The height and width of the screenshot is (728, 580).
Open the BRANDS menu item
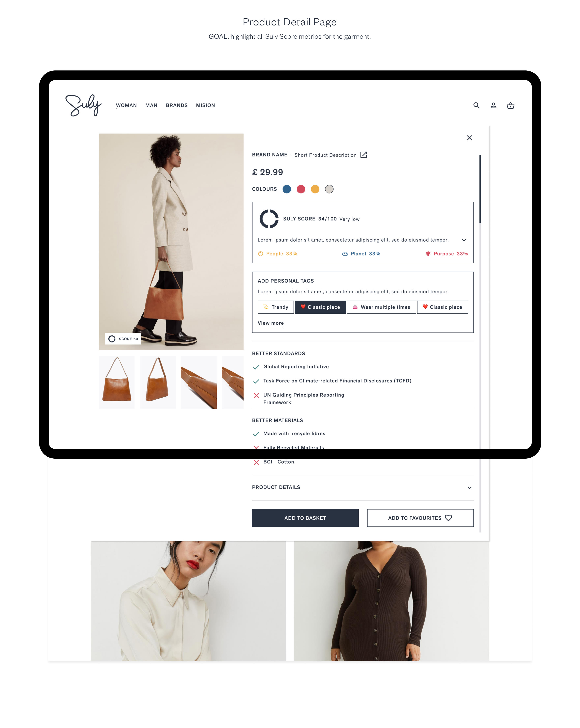177,105
